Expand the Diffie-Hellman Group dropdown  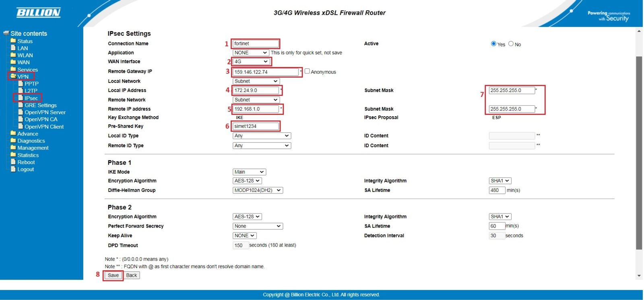coord(258,190)
